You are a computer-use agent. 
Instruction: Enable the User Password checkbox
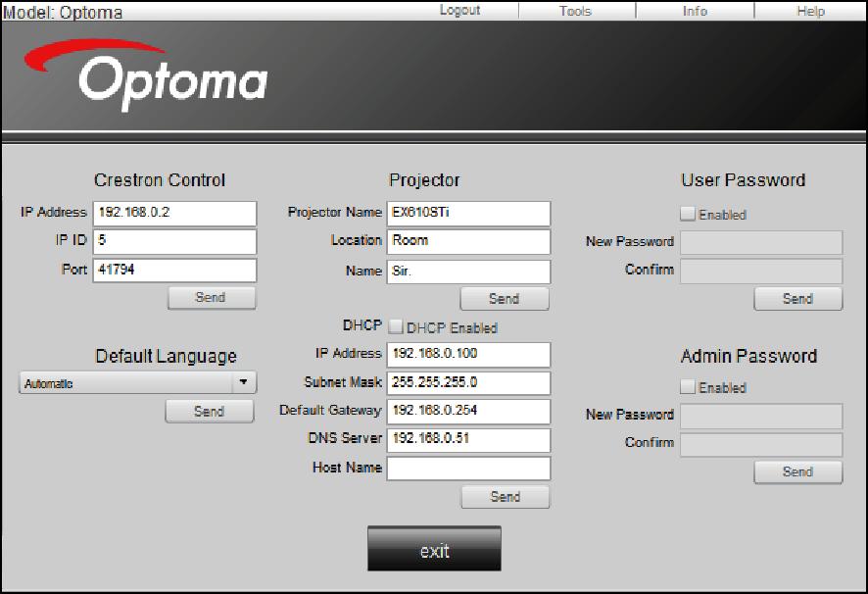[x=688, y=214]
